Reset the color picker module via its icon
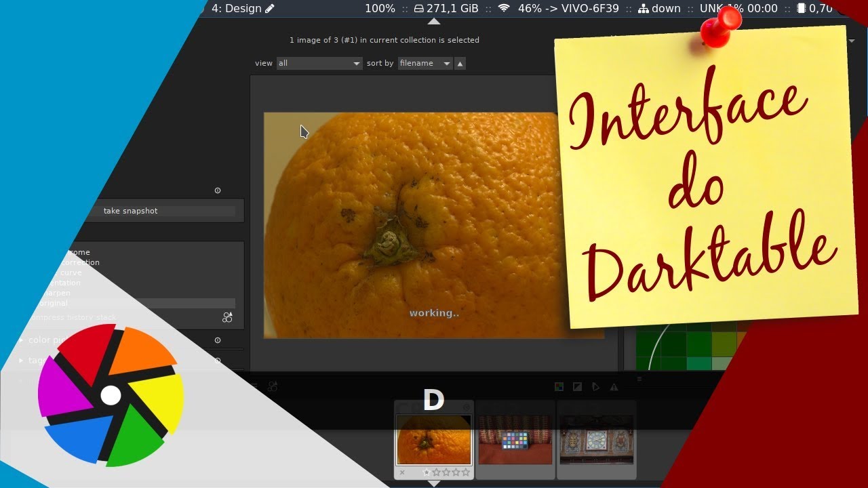Screen dimensions: 868x488 (218, 340)
